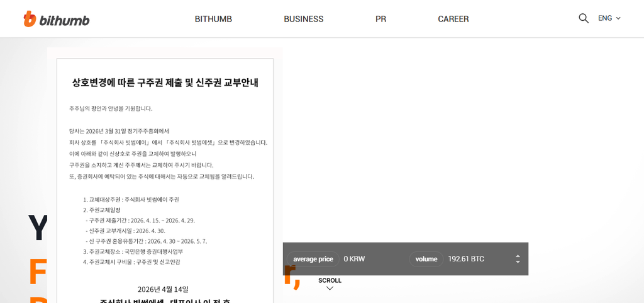The image size is (644, 303).
Task: Click the 192.61 BTC value
Action: (x=466, y=259)
